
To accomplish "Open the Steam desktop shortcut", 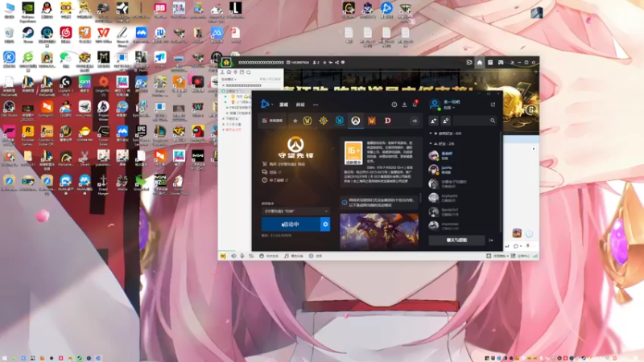I will click(28, 35).
